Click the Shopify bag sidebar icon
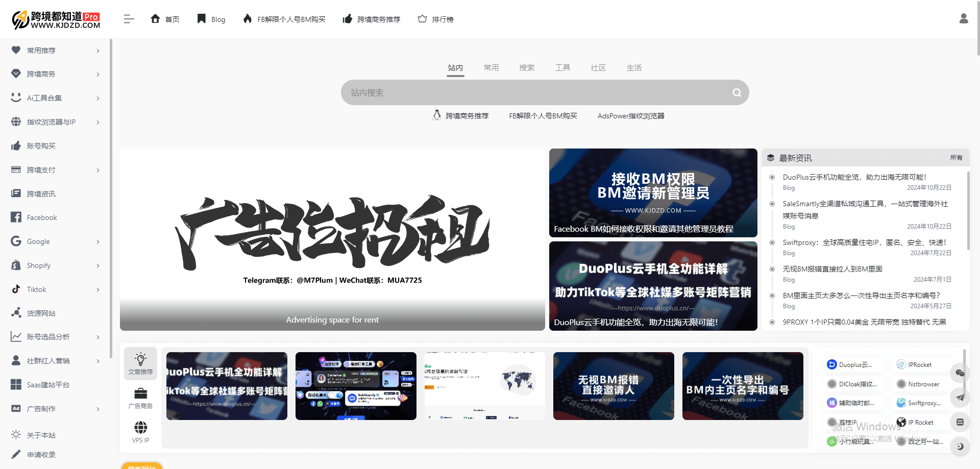980x469 pixels. [16, 265]
